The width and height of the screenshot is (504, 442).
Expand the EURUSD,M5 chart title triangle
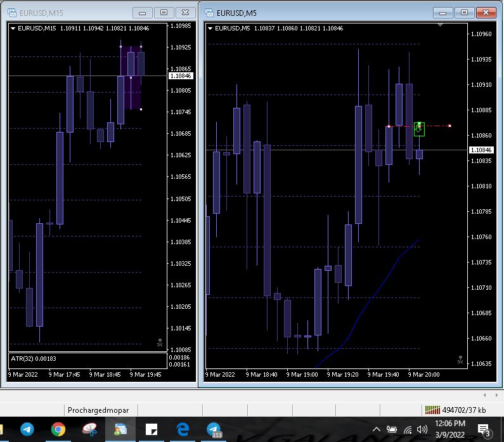[210, 28]
